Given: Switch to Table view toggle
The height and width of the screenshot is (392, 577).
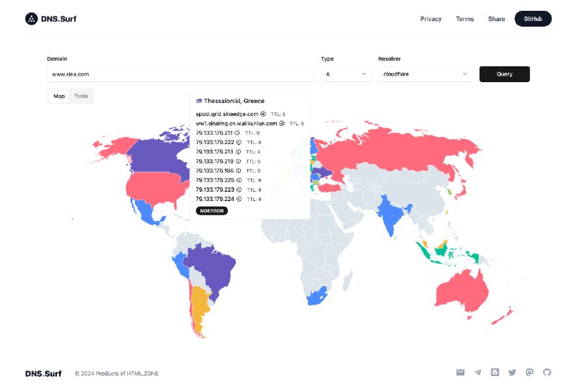Looking at the screenshot, I should [81, 96].
